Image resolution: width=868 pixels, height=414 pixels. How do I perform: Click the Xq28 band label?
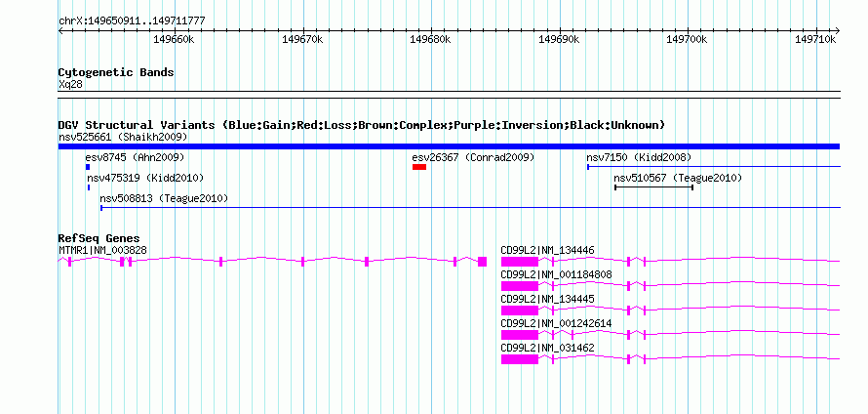71,85
